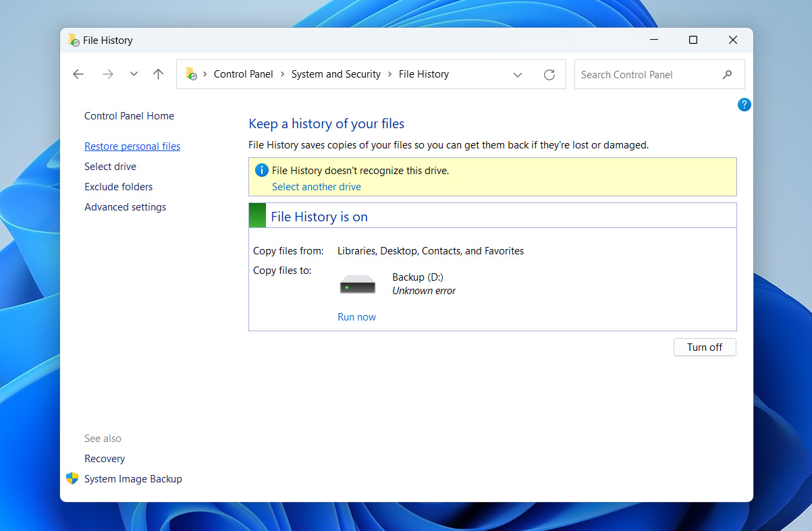Open System and Security breadcrumb
The width and height of the screenshot is (812, 531).
(336, 74)
